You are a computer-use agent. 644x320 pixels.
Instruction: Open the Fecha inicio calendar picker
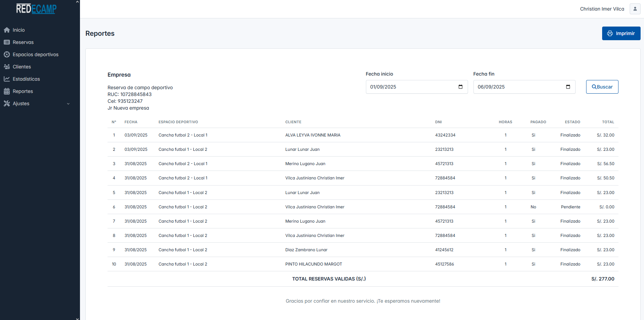pyautogui.click(x=460, y=87)
